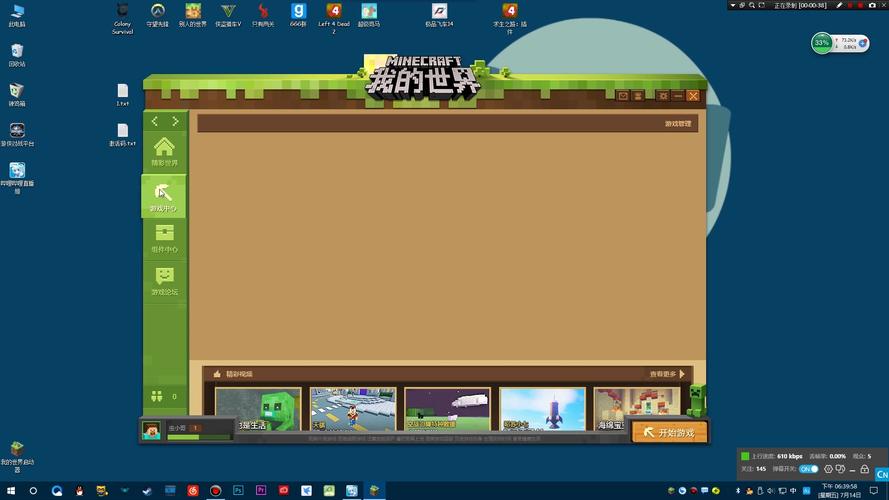Click the friends icon at sidebar bottom
This screenshot has height=500, width=889.
(x=157, y=396)
